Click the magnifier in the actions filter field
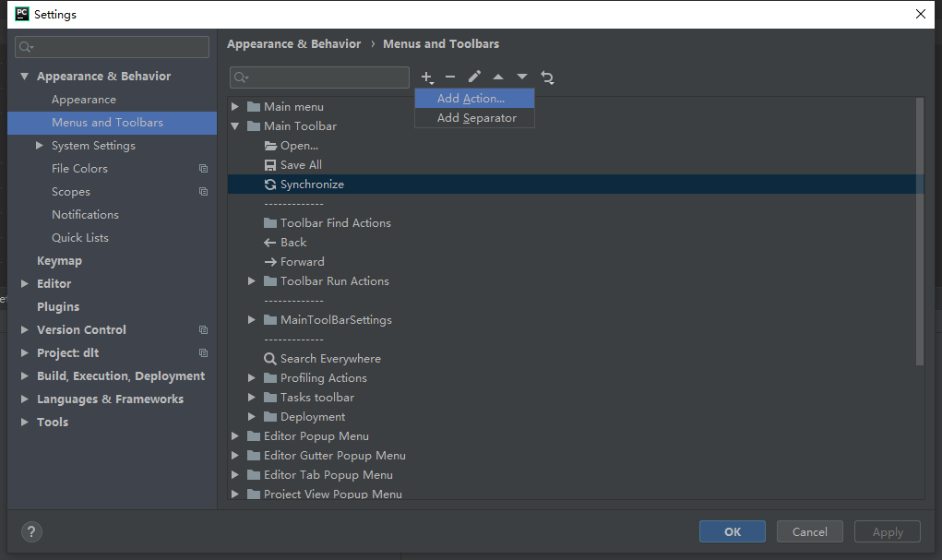942x560 pixels. [x=241, y=77]
